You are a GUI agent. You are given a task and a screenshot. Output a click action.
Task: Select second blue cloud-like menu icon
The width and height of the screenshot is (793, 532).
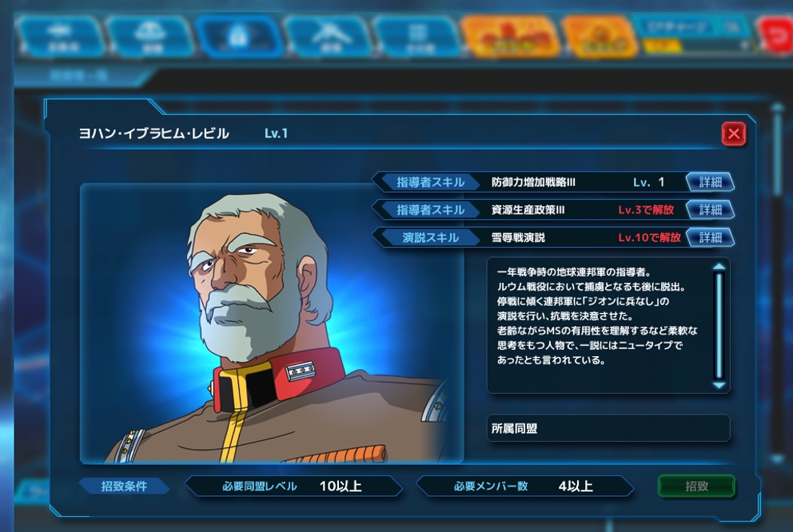point(151,37)
